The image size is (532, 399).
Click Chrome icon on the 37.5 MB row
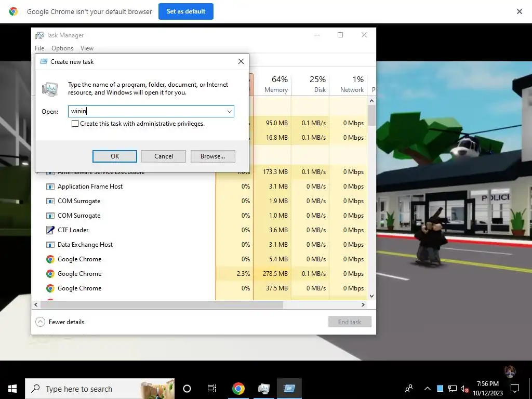tap(50, 288)
